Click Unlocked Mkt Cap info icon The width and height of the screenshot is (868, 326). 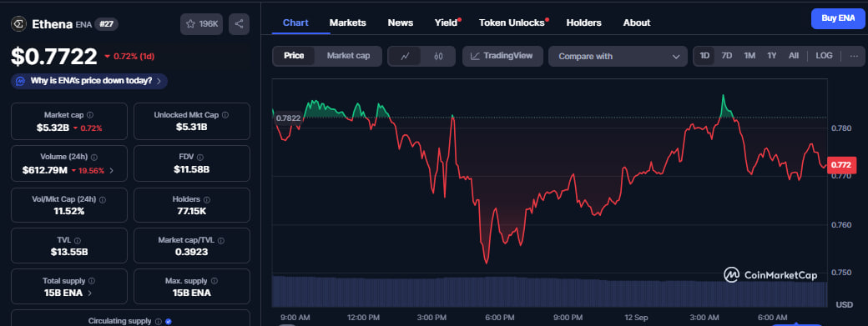(225, 115)
